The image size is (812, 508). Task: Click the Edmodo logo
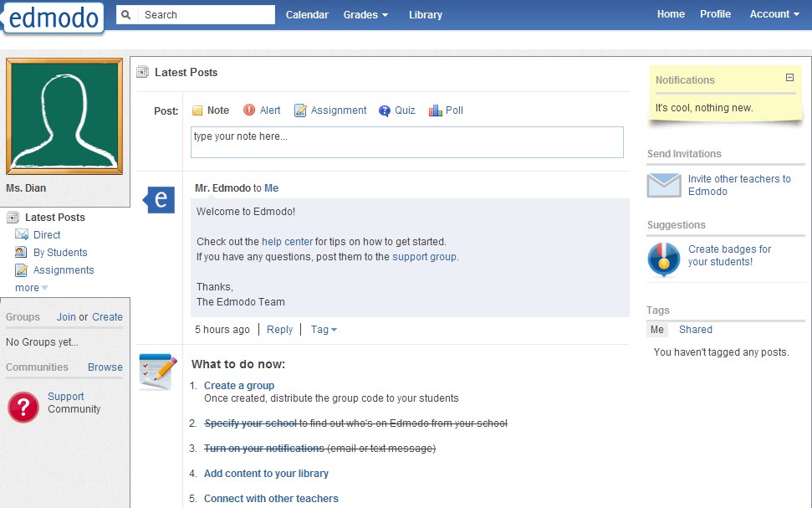point(53,17)
